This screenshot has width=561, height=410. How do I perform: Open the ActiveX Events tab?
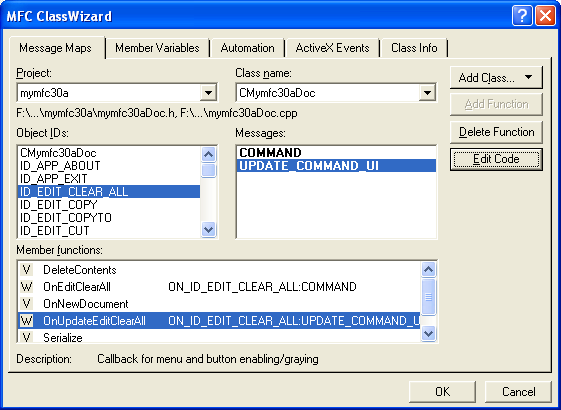[x=332, y=48]
